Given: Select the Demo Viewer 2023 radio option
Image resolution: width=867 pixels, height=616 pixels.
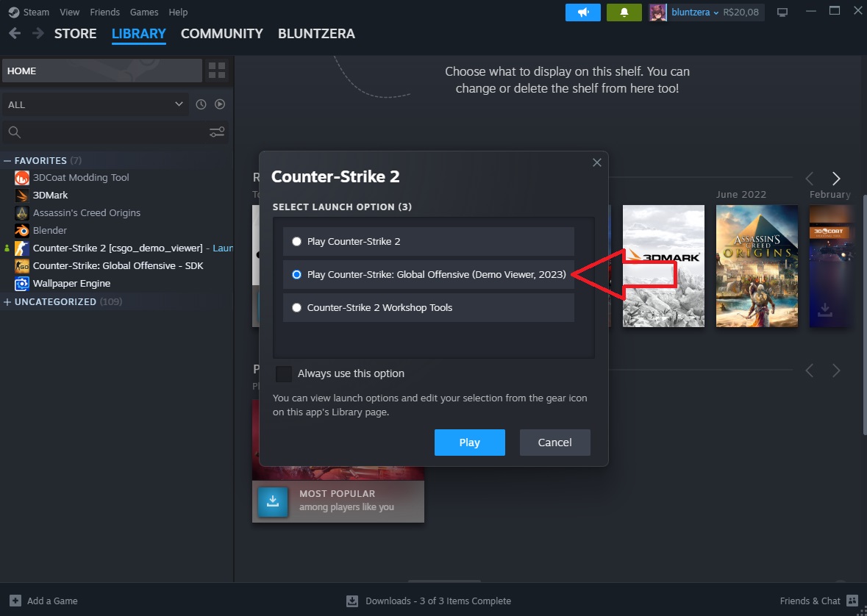Looking at the screenshot, I should click(297, 275).
